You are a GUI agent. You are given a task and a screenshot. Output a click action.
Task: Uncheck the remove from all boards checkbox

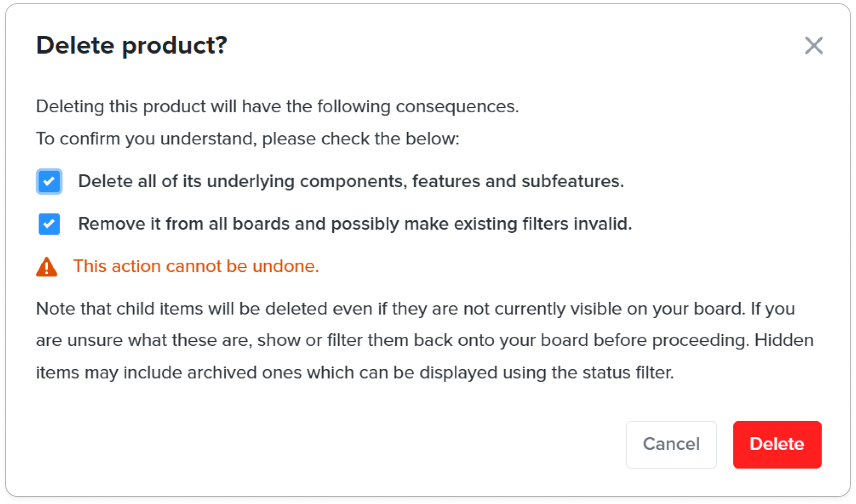(x=49, y=224)
